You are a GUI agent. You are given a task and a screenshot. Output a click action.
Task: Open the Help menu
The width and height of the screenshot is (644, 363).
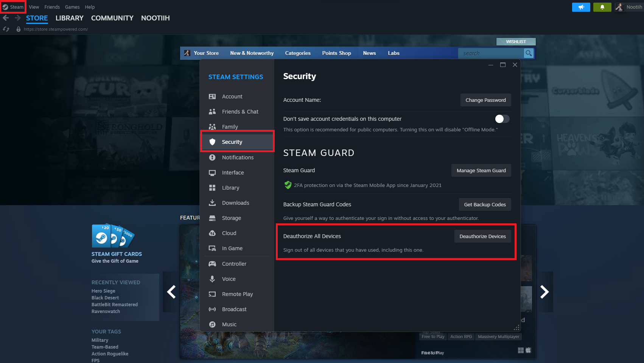[90, 7]
